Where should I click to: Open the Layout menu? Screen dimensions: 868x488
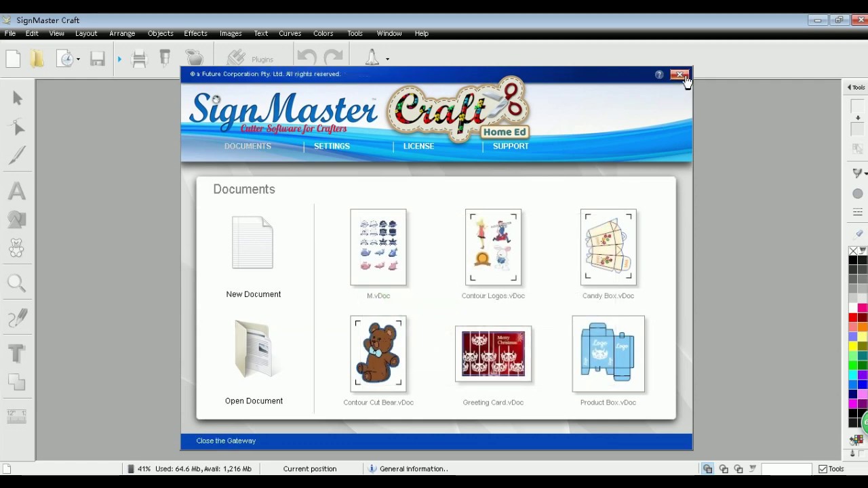86,33
